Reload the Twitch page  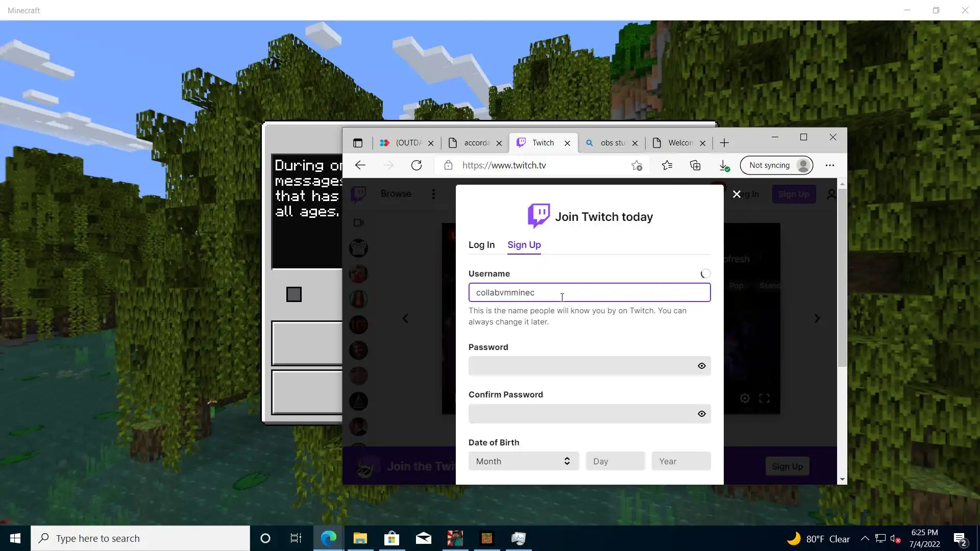(416, 165)
